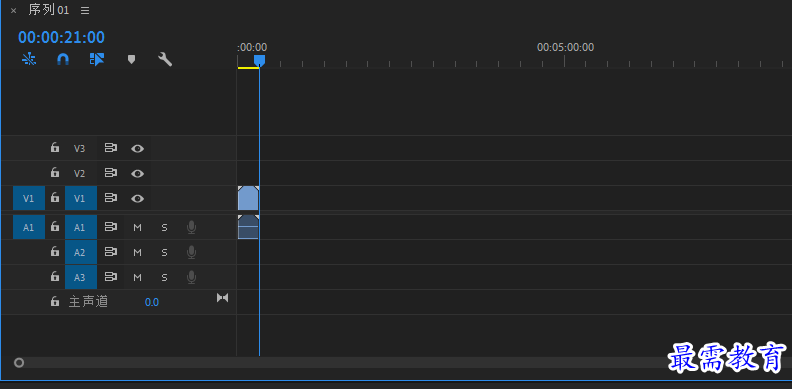The height and width of the screenshot is (389, 792).
Task: Open the 序列 01 panel menu
Action: click(x=85, y=11)
